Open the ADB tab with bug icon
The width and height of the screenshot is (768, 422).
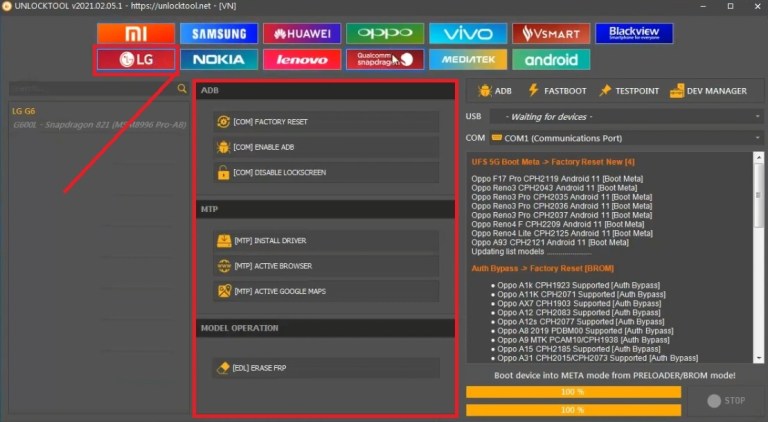coord(495,91)
